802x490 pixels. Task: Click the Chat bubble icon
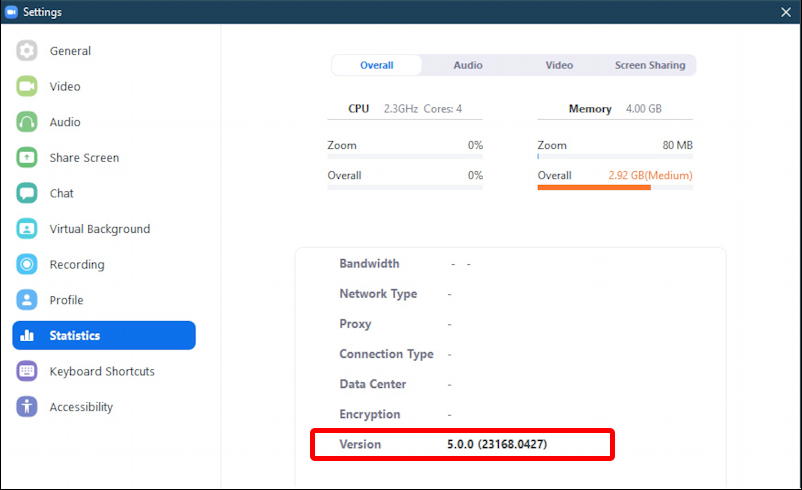27,193
